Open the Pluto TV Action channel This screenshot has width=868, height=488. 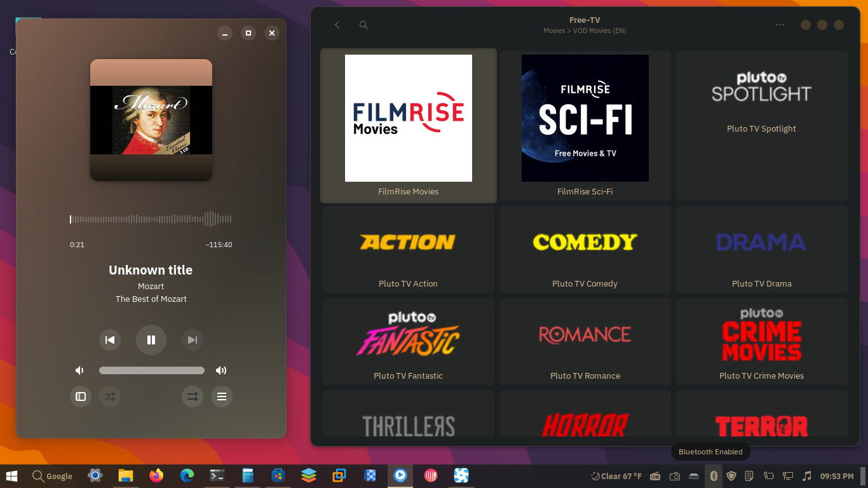[409, 249]
